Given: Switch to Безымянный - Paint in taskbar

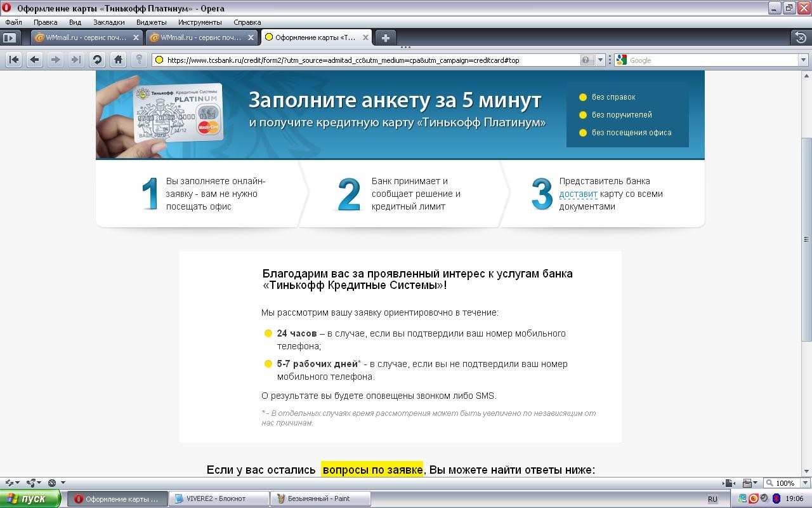Looking at the screenshot, I should pos(320,498).
